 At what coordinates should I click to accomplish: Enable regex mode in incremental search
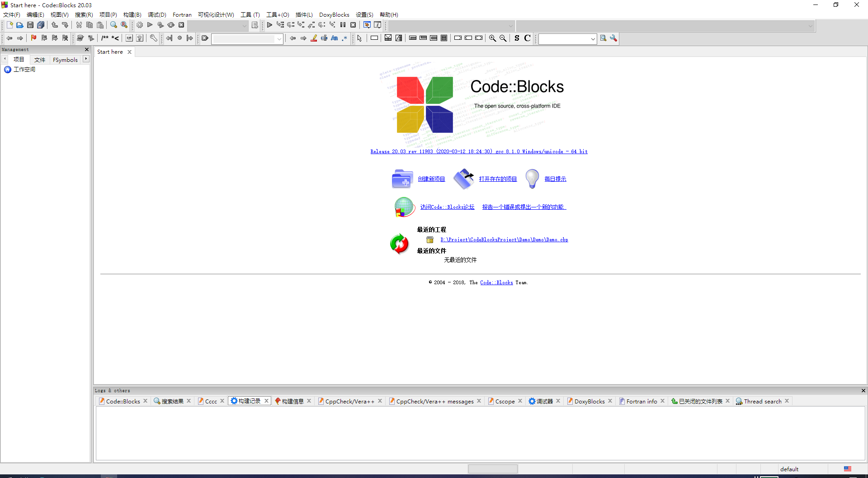tap(344, 38)
